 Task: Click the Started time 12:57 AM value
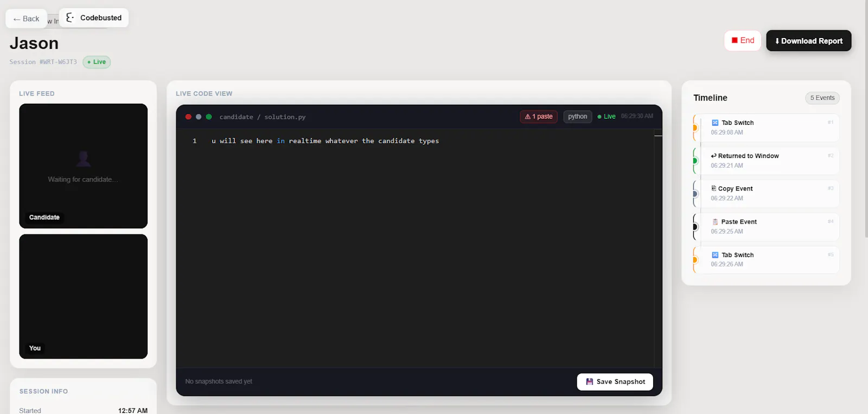point(133,411)
